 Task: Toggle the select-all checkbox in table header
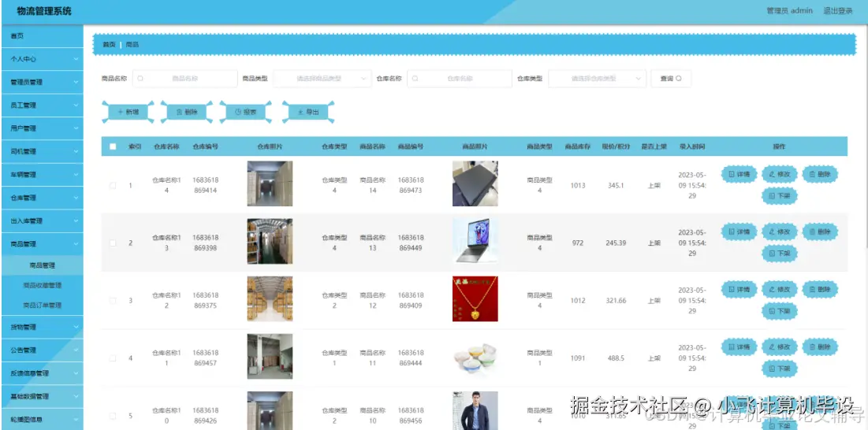click(x=113, y=146)
